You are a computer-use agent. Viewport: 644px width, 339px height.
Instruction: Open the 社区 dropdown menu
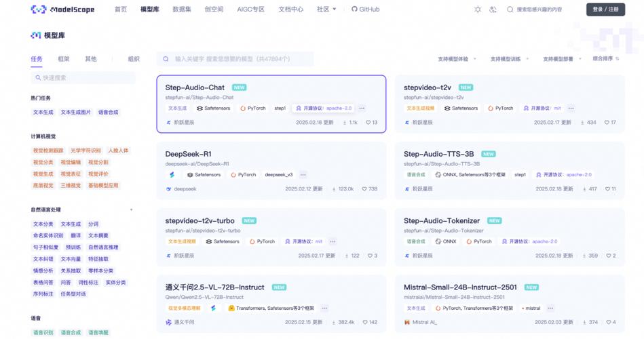coord(326,9)
